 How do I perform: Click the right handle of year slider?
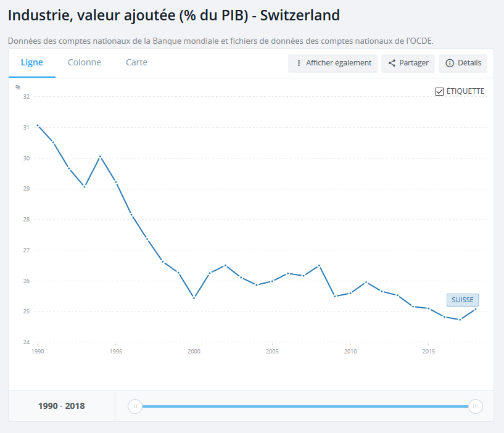[475, 406]
